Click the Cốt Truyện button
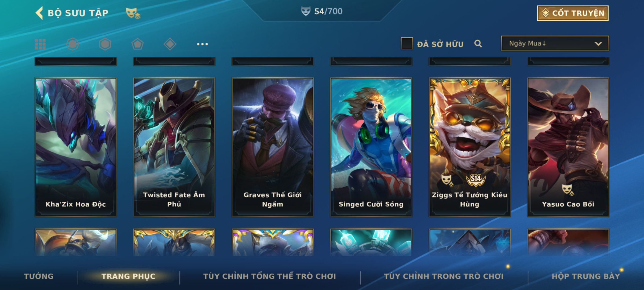The image size is (644, 290). [573, 13]
